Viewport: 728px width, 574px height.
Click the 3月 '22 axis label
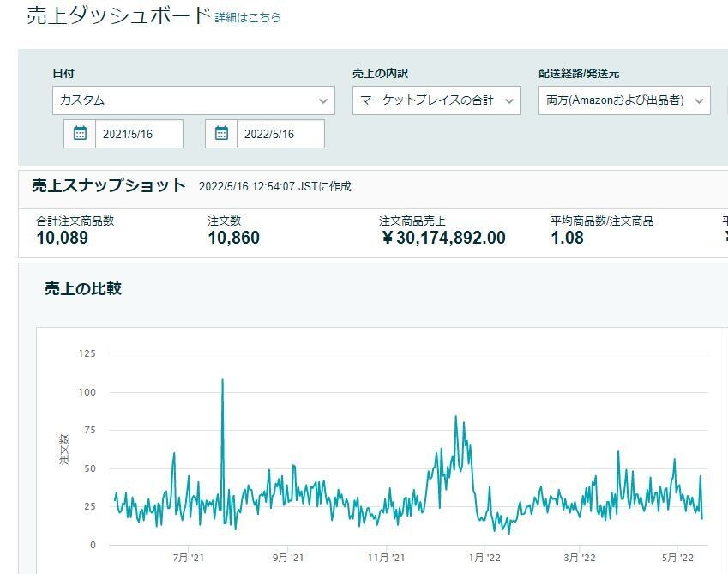click(580, 558)
